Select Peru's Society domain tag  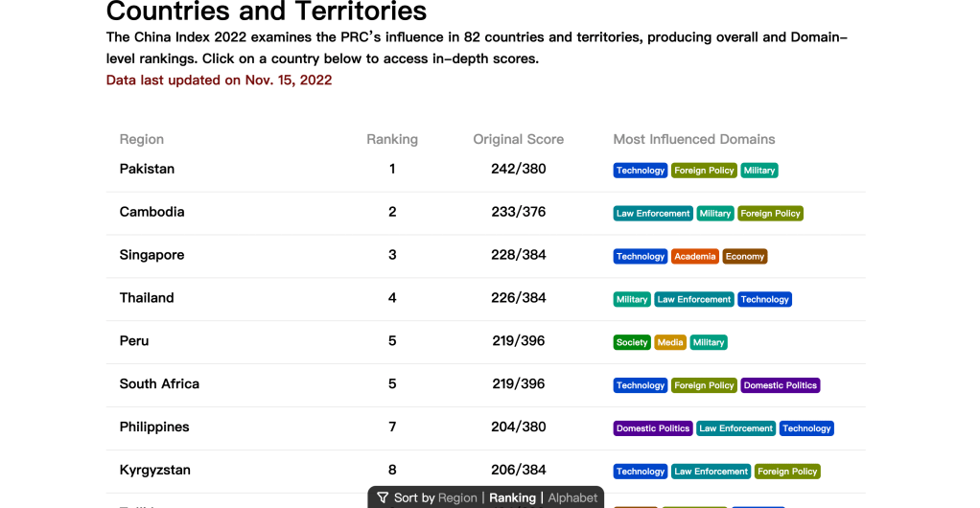pyautogui.click(x=632, y=342)
